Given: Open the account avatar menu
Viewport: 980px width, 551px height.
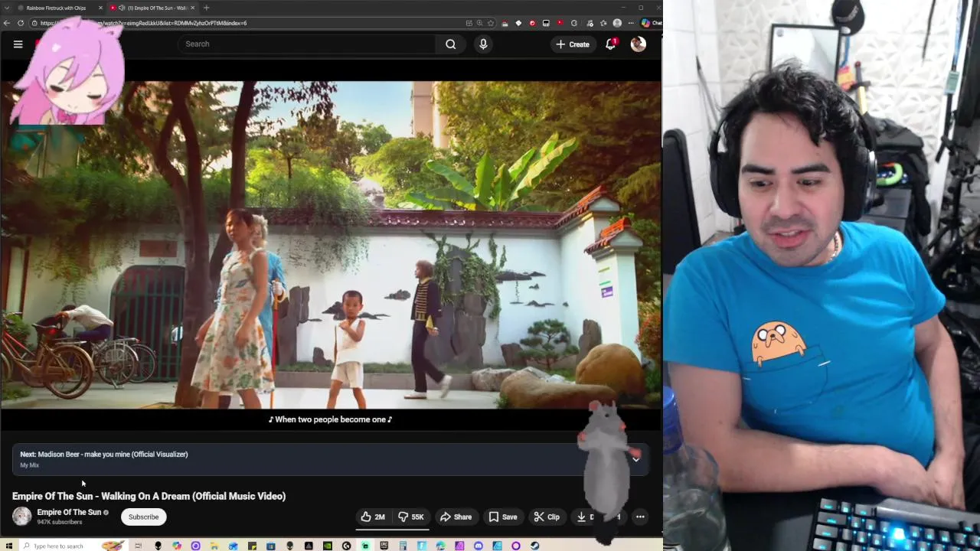Looking at the screenshot, I should point(638,44).
